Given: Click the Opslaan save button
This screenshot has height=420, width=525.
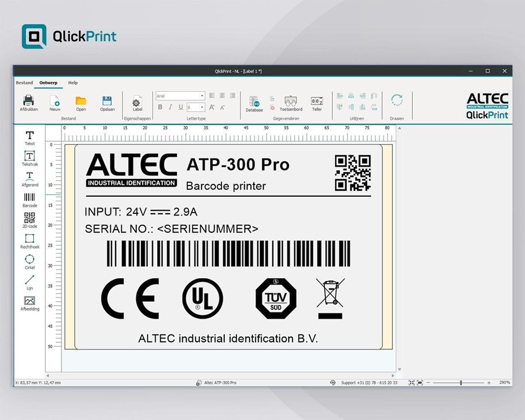Looking at the screenshot, I should [x=107, y=103].
